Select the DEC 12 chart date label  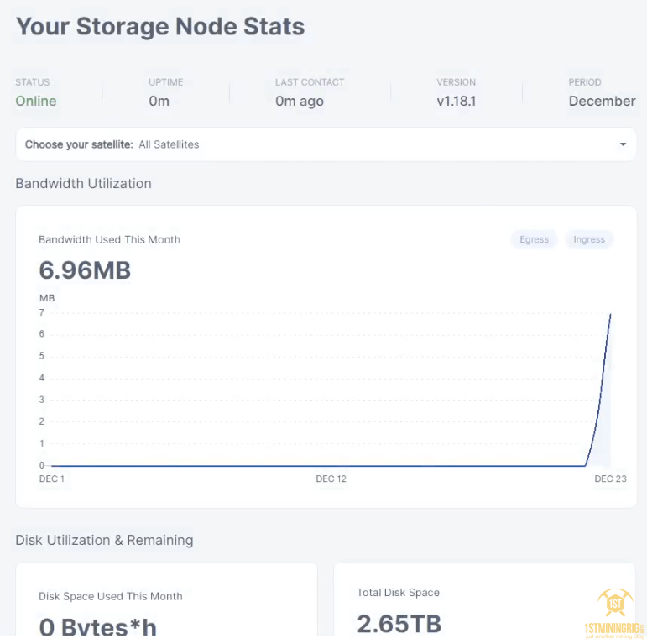pyautogui.click(x=331, y=479)
